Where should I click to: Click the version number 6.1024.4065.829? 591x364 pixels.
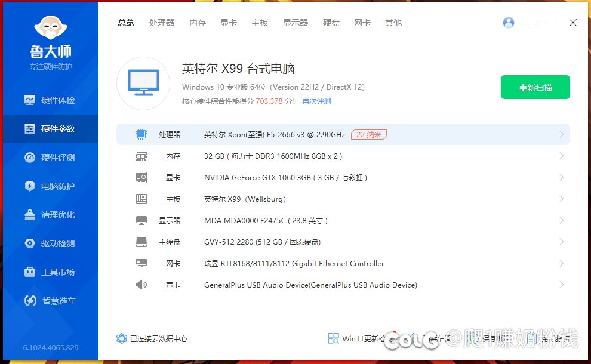[x=51, y=347]
